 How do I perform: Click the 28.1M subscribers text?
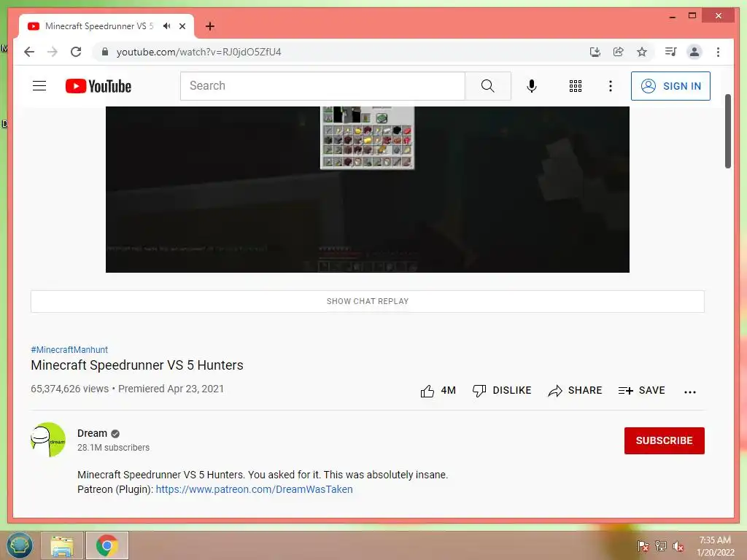click(113, 448)
